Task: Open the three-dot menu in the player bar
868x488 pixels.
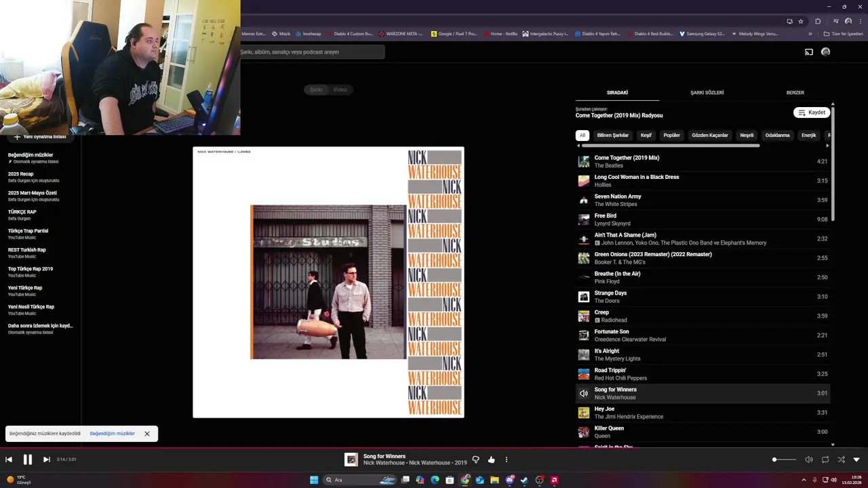Action: click(x=506, y=460)
